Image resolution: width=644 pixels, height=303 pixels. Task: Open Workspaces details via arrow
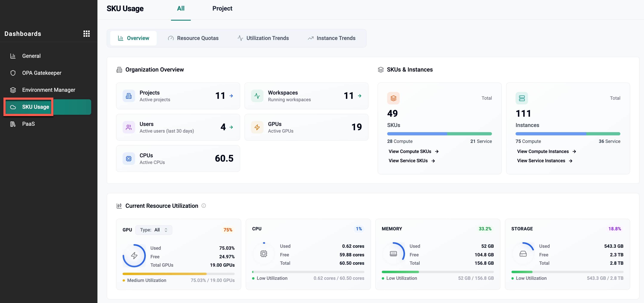click(x=359, y=96)
